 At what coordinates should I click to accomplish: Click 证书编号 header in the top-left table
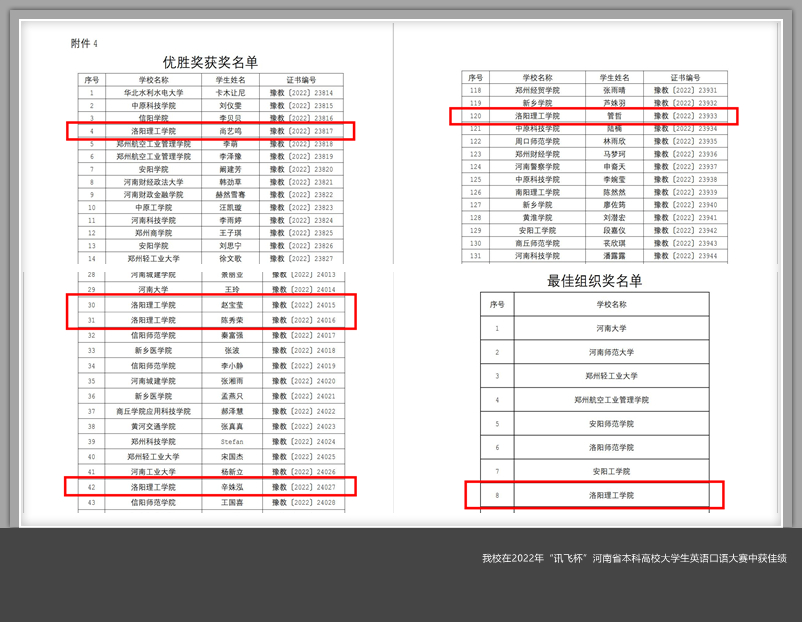tap(301, 79)
